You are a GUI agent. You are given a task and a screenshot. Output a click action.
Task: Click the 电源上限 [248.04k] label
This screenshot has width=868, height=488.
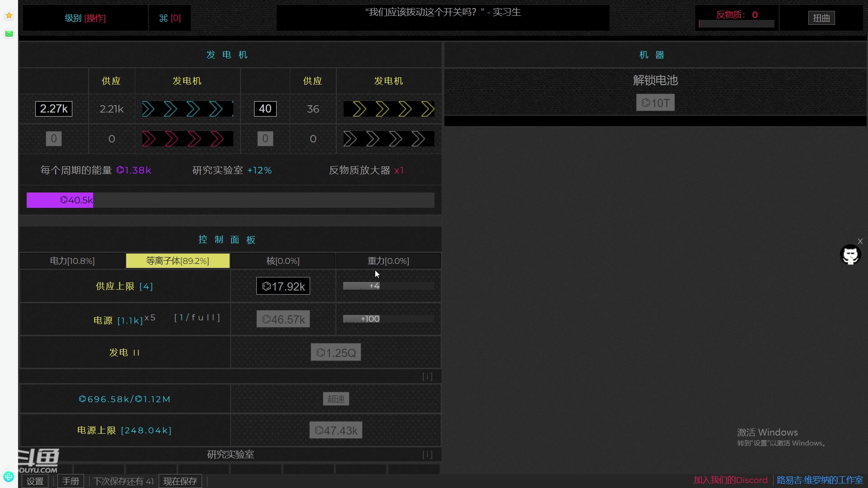(124, 430)
